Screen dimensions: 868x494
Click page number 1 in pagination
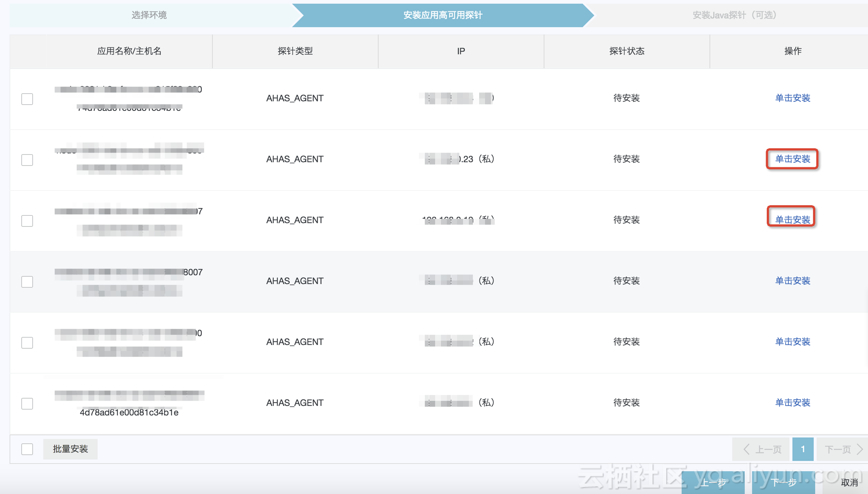coord(803,449)
